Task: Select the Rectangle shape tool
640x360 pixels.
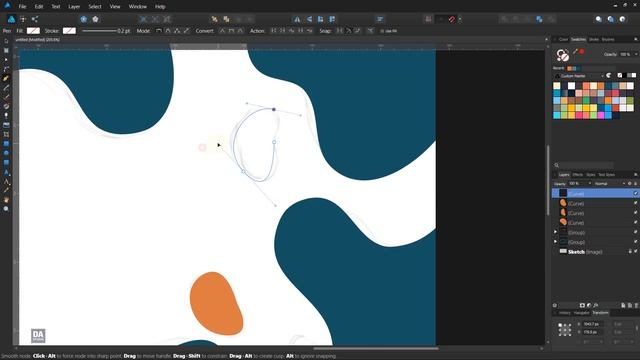Action: 6,144
